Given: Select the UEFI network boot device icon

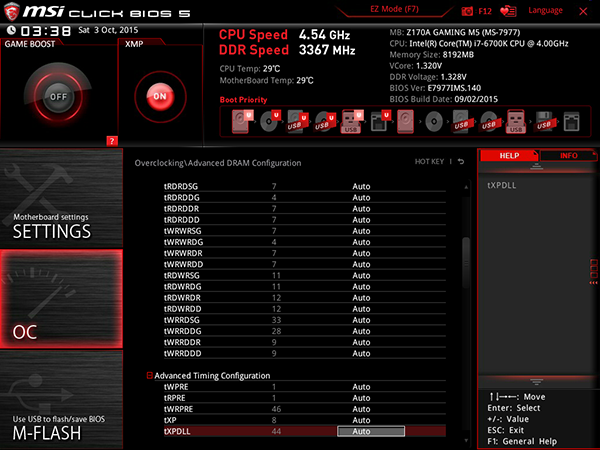Looking at the screenshot, I should pyautogui.click(x=380, y=121).
